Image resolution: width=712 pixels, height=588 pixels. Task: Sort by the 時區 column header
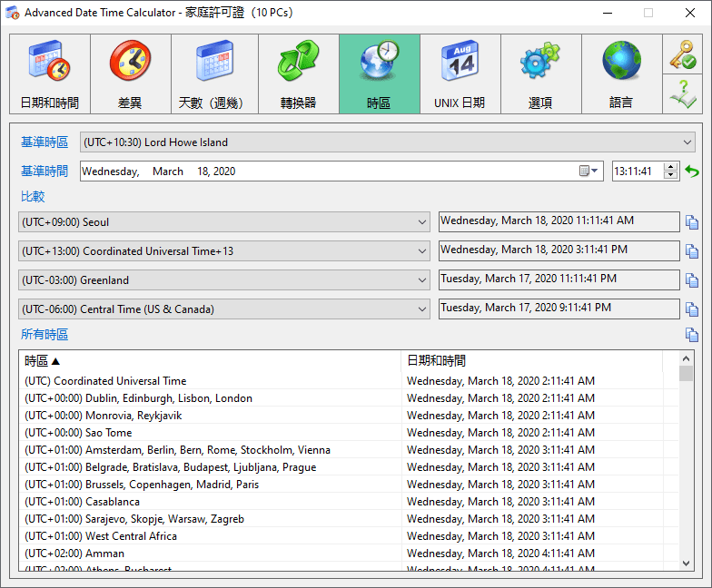211,361
